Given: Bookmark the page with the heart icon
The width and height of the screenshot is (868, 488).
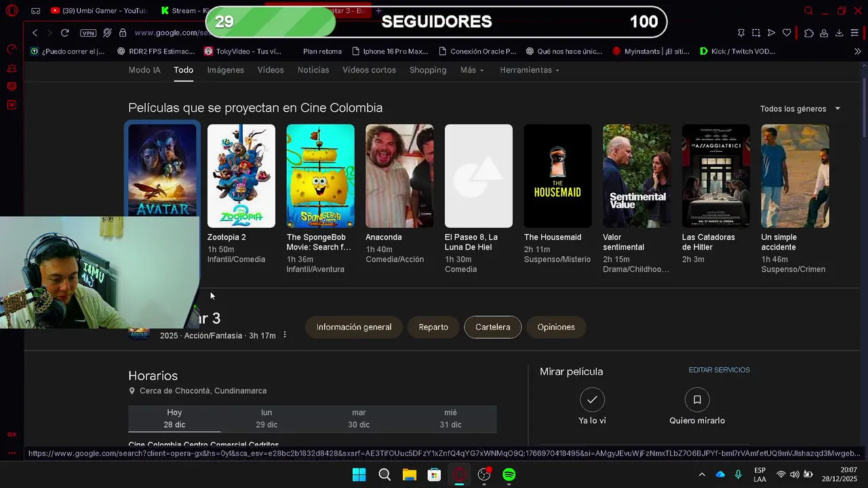Looking at the screenshot, I should coord(787,33).
